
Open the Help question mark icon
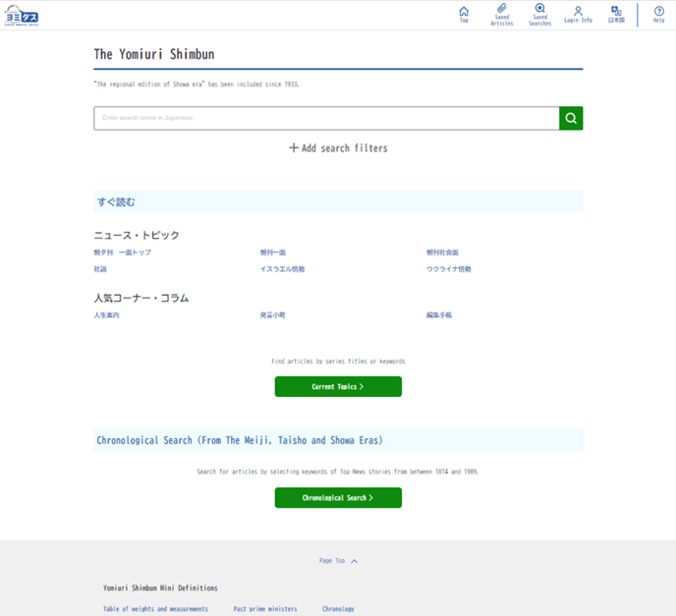[658, 12]
